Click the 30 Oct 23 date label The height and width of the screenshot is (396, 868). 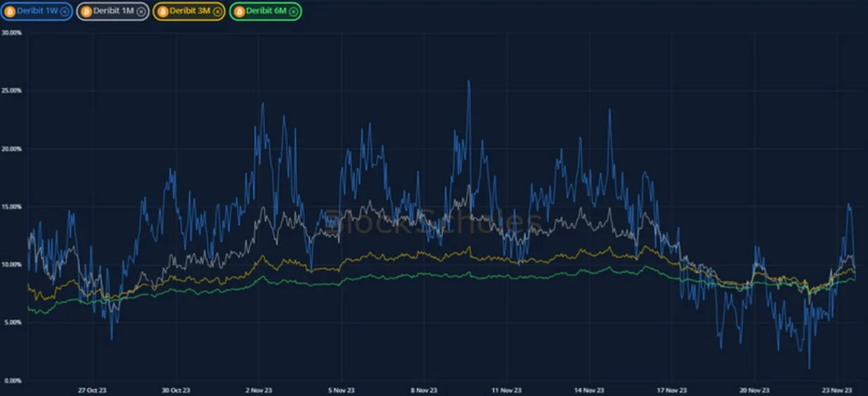click(x=176, y=390)
